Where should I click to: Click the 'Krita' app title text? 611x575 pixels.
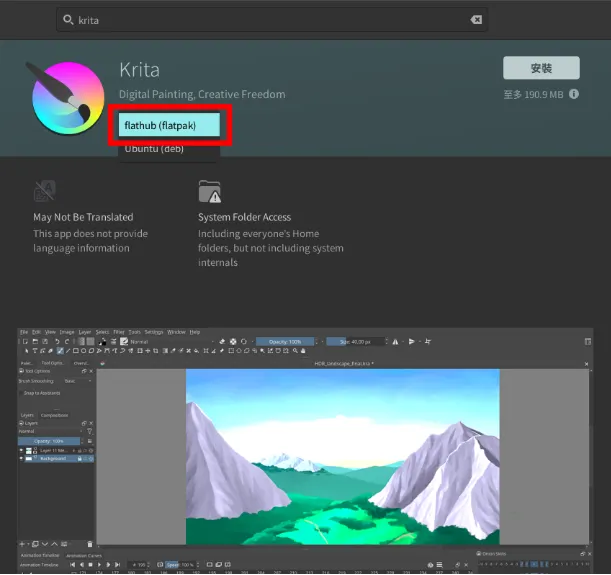(140, 70)
